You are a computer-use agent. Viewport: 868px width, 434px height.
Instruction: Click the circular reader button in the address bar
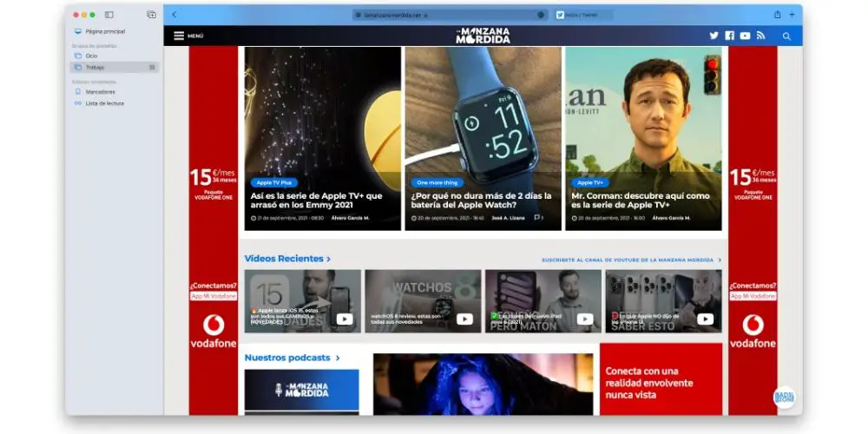[x=541, y=15]
